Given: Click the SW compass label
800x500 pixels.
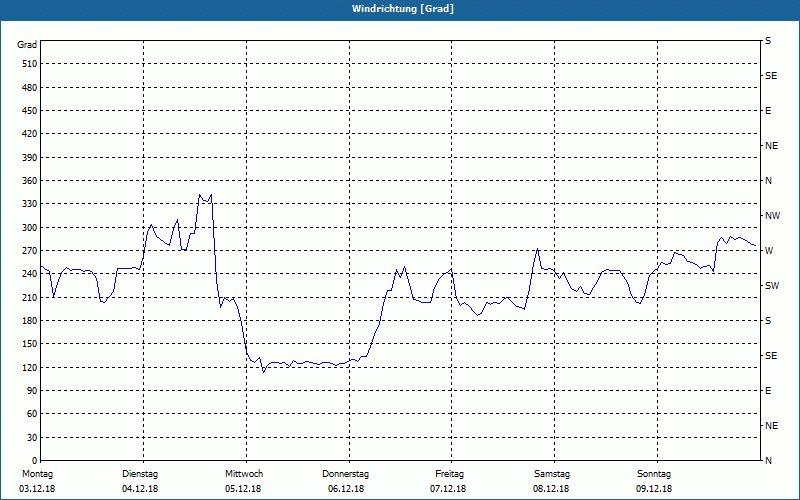Looking at the screenshot, I should 772,286.
